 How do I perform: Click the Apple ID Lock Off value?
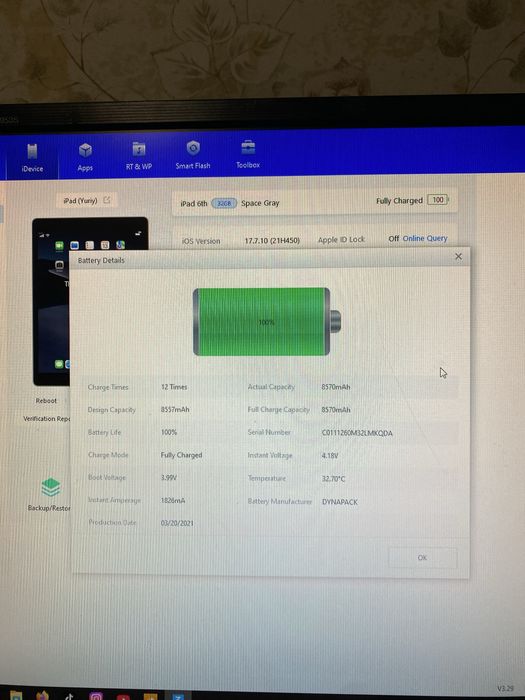click(x=393, y=238)
